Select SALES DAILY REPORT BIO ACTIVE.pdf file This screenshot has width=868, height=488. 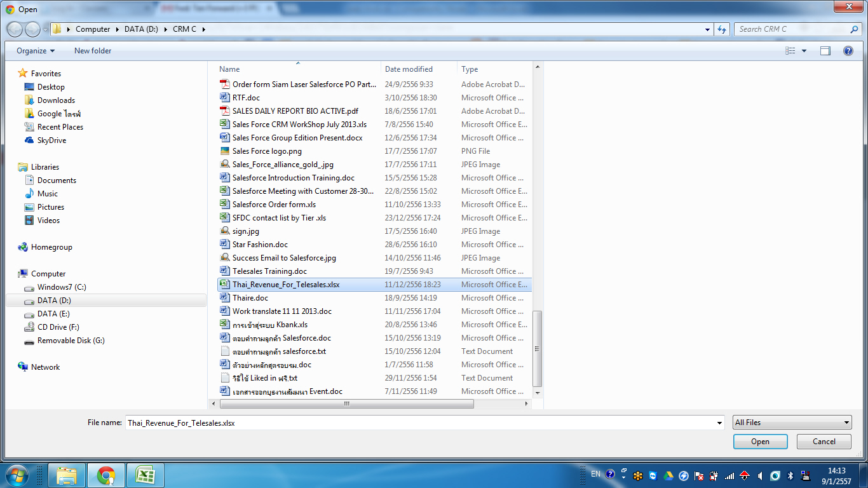(x=295, y=111)
